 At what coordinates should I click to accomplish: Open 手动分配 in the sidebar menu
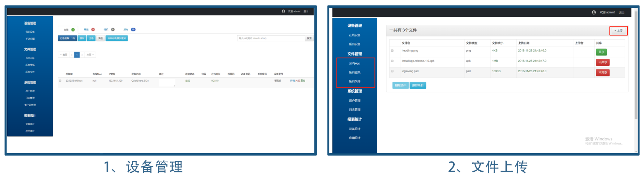(x=30, y=39)
